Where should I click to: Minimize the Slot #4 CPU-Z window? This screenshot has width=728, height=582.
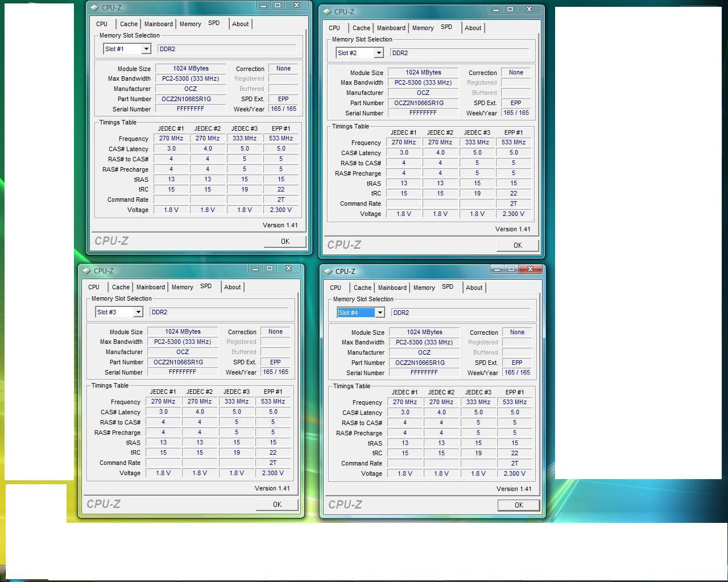tap(497, 269)
